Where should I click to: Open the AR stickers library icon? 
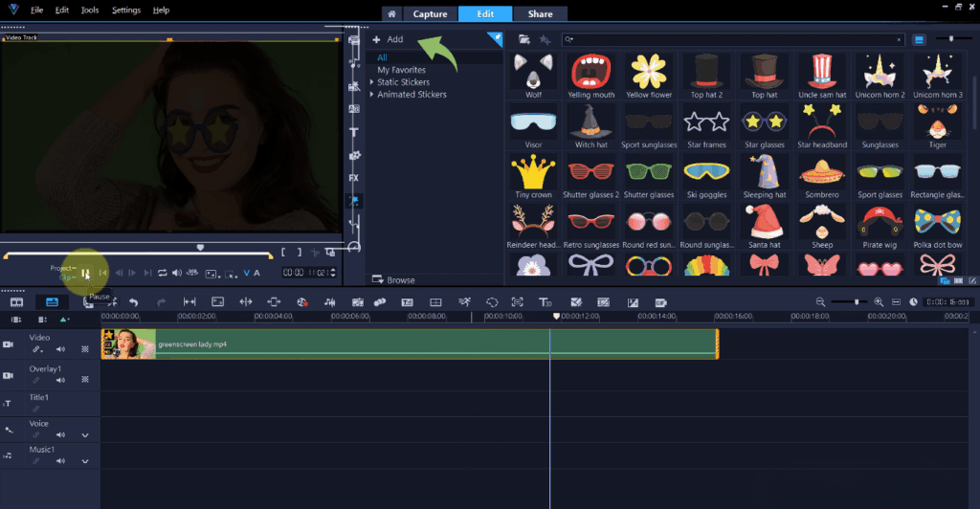[354, 201]
